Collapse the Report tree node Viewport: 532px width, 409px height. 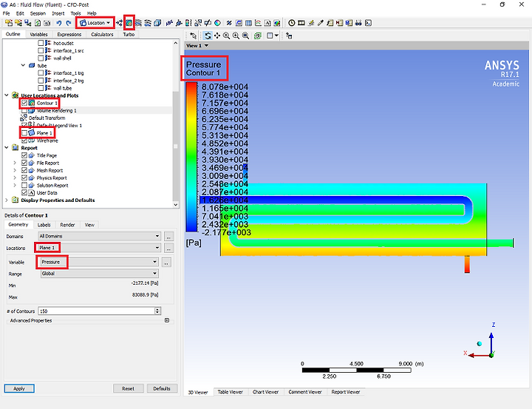(7, 148)
